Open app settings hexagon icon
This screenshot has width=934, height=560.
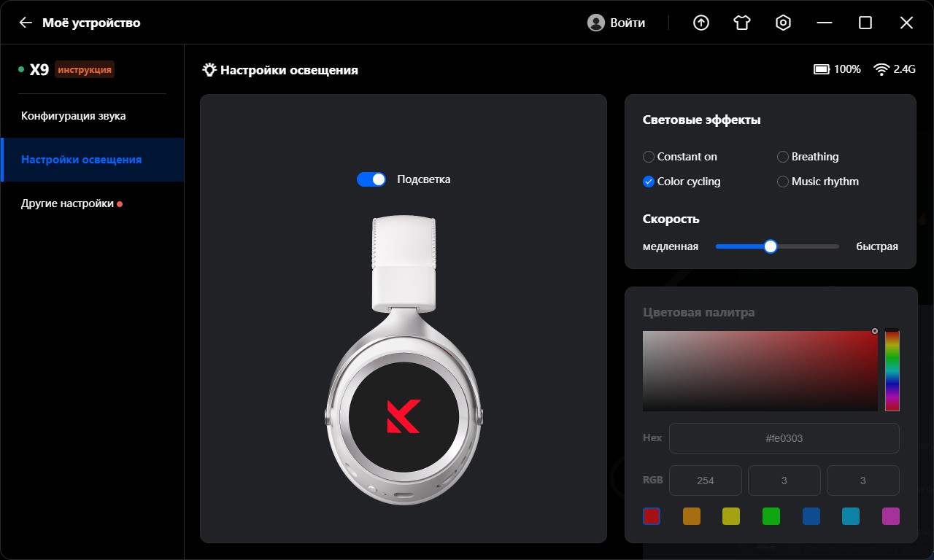pyautogui.click(x=783, y=23)
